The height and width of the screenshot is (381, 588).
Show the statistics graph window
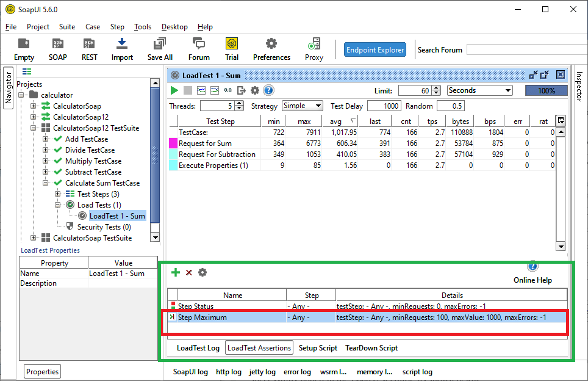click(x=201, y=90)
